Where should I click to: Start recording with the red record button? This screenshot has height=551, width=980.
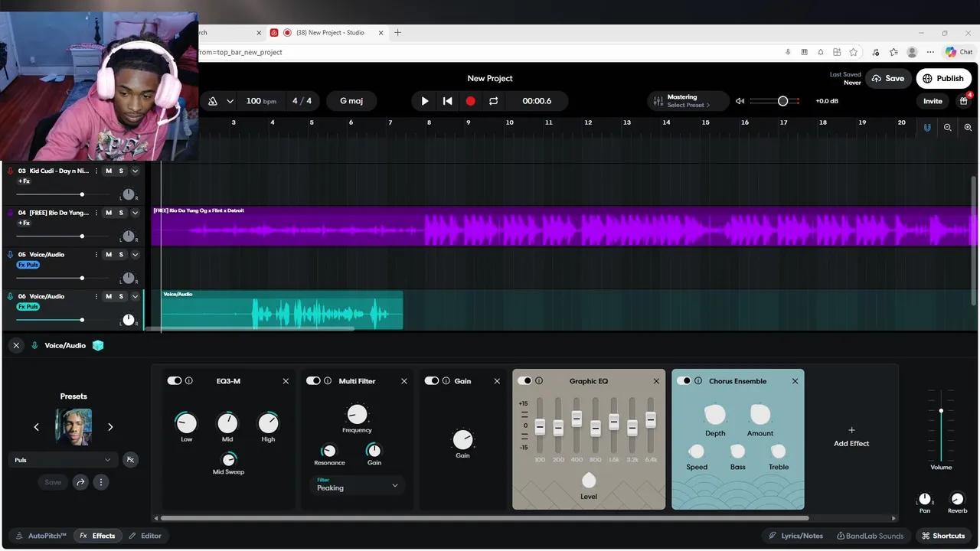pyautogui.click(x=471, y=101)
